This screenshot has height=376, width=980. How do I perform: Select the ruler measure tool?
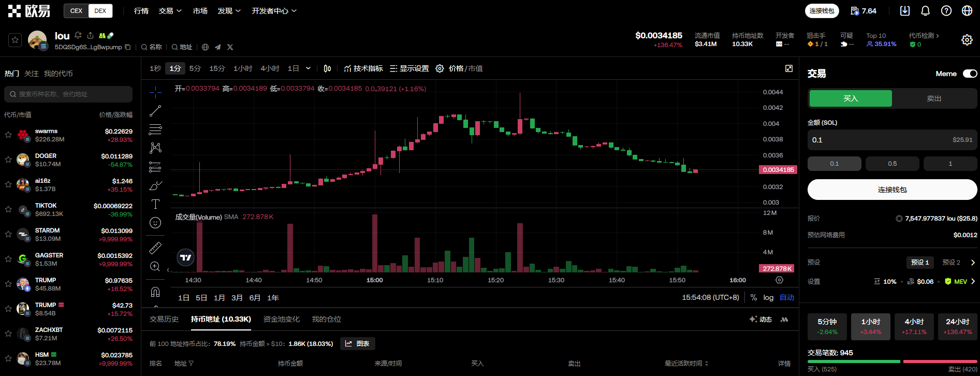coord(155,248)
